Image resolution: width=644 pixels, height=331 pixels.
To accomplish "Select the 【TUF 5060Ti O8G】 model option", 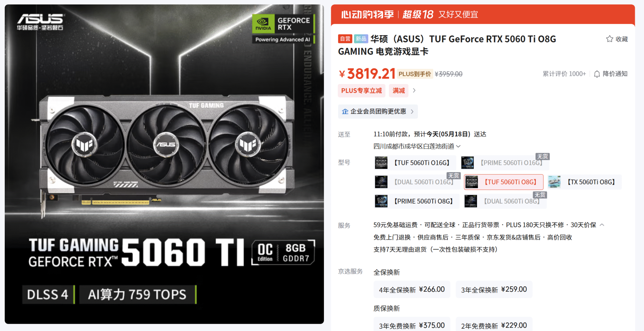I will point(504,182).
